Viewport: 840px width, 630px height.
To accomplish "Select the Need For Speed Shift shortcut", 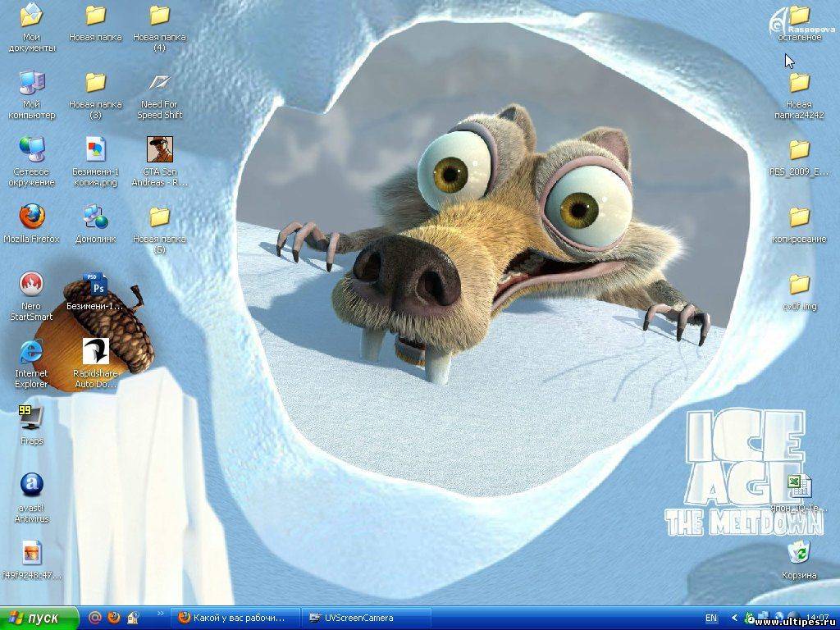I will [159, 83].
